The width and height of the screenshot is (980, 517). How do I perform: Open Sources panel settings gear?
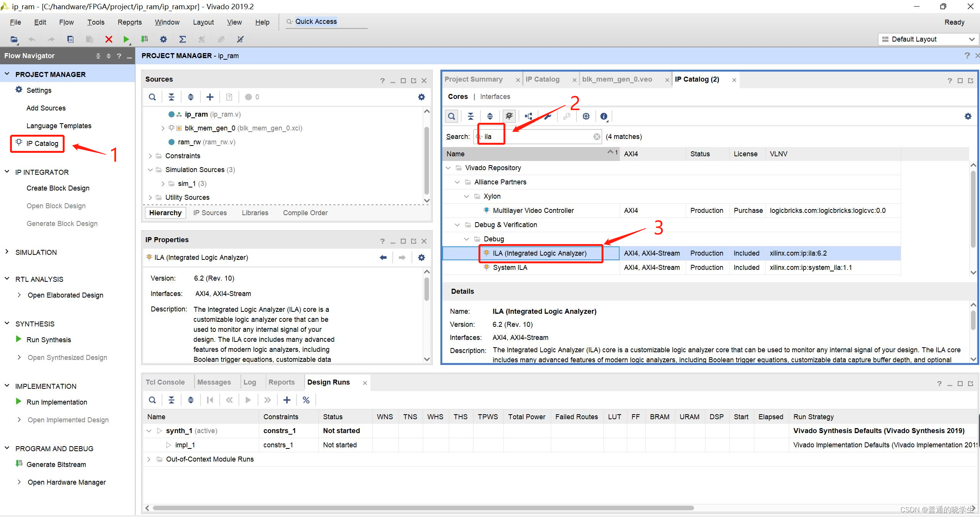(422, 97)
